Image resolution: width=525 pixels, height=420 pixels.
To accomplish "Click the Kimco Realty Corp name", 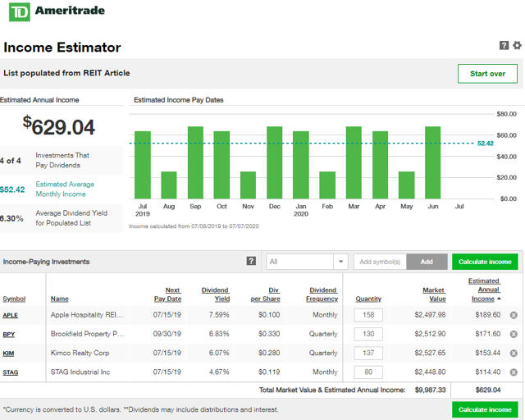I will tap(80, 353).
